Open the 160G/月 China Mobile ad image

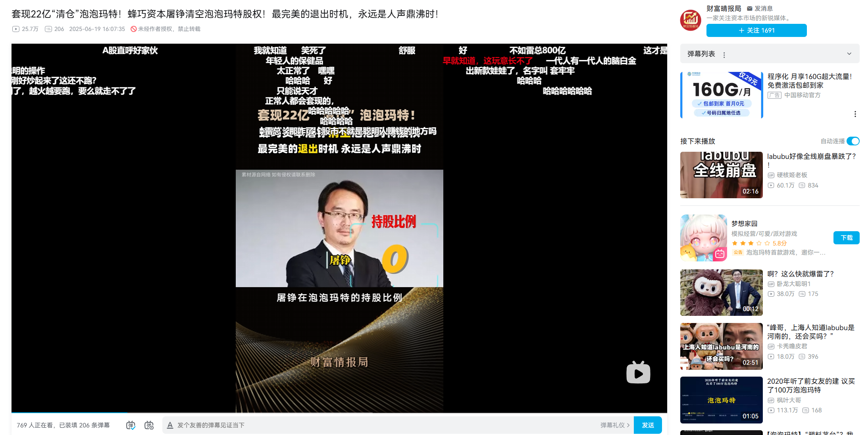[x=722, y=95]
